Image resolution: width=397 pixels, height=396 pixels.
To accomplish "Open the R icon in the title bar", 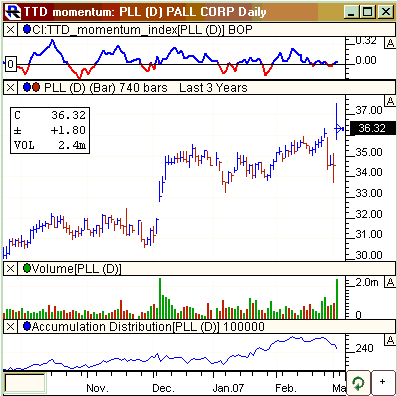I will click(13, 12).
